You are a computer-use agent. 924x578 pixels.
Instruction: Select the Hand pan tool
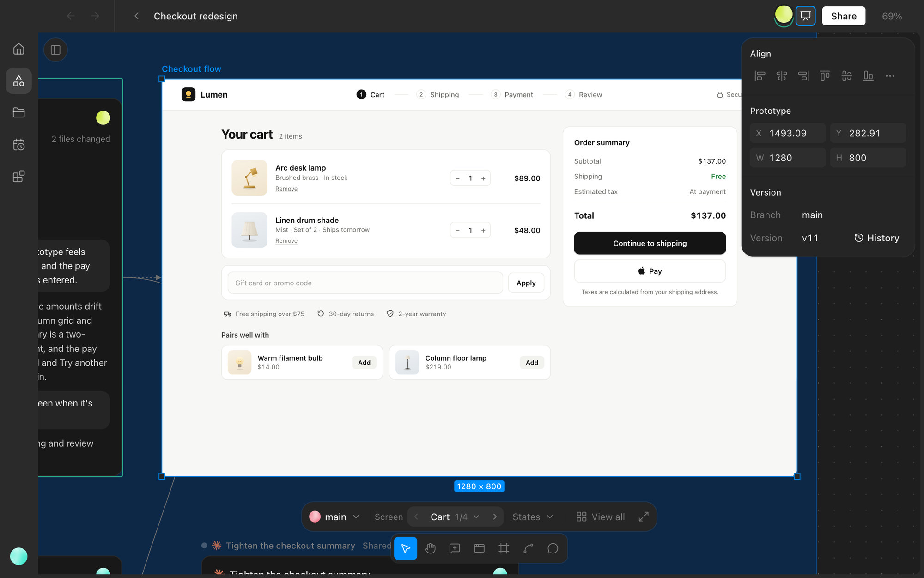[x=430, y=548]
